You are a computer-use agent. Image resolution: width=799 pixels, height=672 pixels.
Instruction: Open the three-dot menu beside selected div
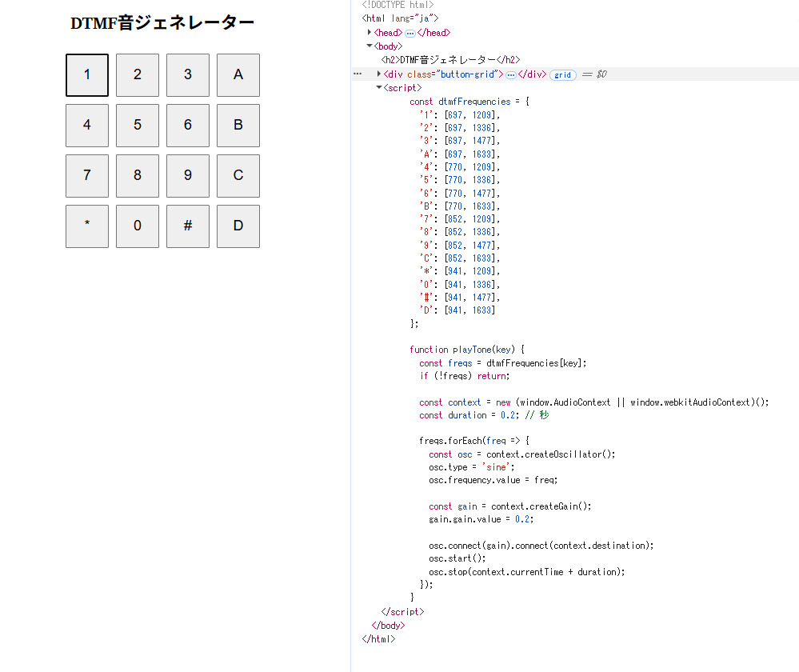coord(358,74)
